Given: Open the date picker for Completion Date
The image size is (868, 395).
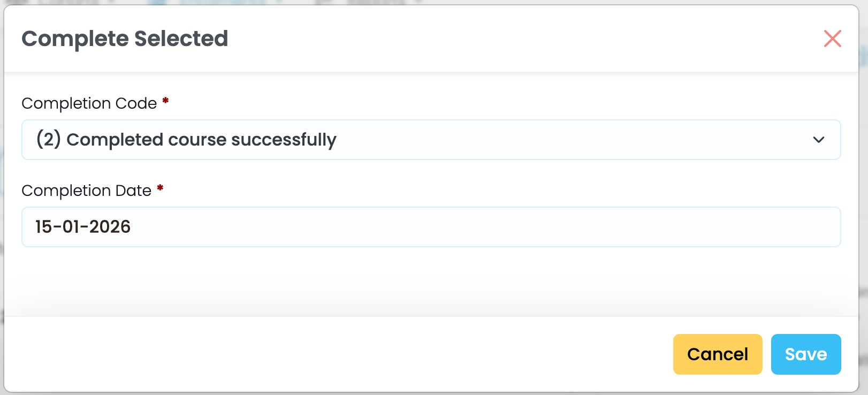Looking at the screenshot, I should coord(431,227).
